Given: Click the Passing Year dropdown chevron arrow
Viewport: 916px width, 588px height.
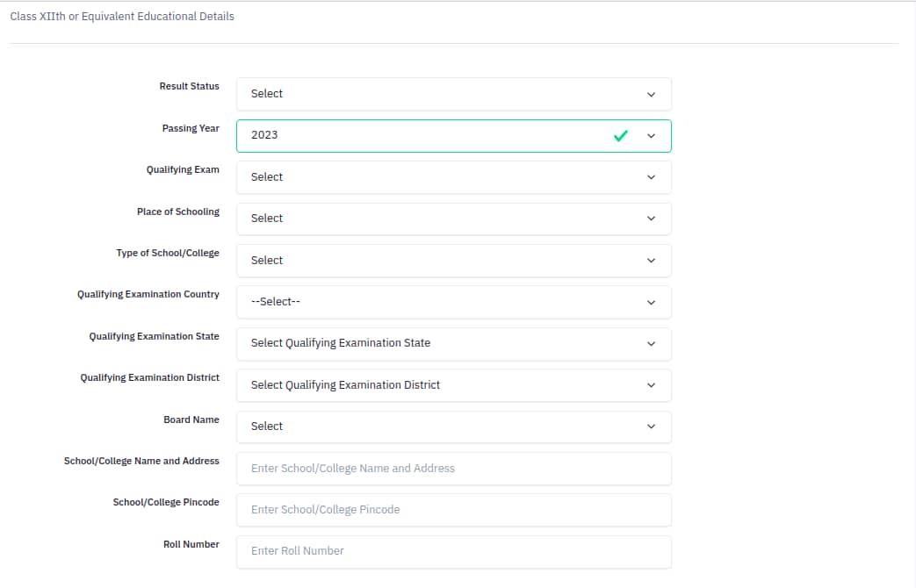Looking at the screenshot, I should (651, 136).
